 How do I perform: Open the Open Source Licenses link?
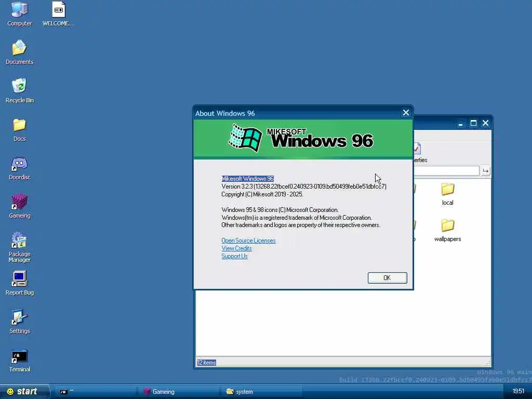point(248,241)
